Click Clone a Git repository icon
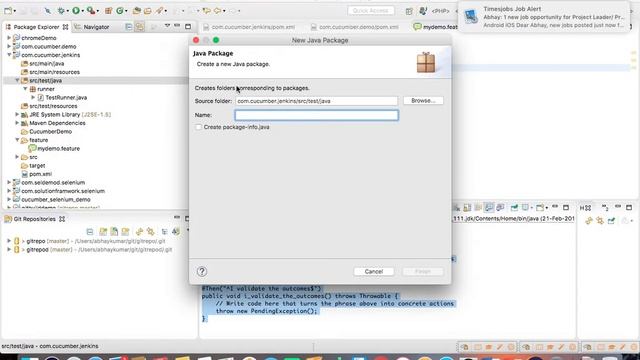640x360 pixels. (x=114, y=232)
